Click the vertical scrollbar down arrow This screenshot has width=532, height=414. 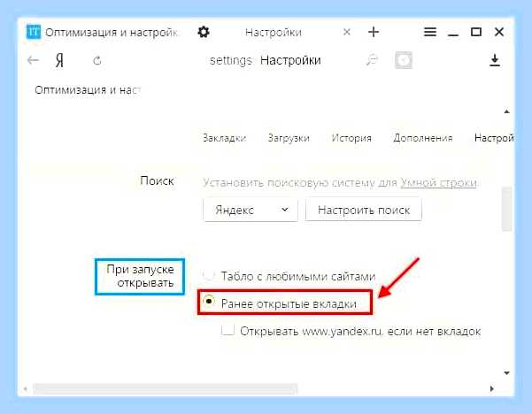click(x=506, y=373)
